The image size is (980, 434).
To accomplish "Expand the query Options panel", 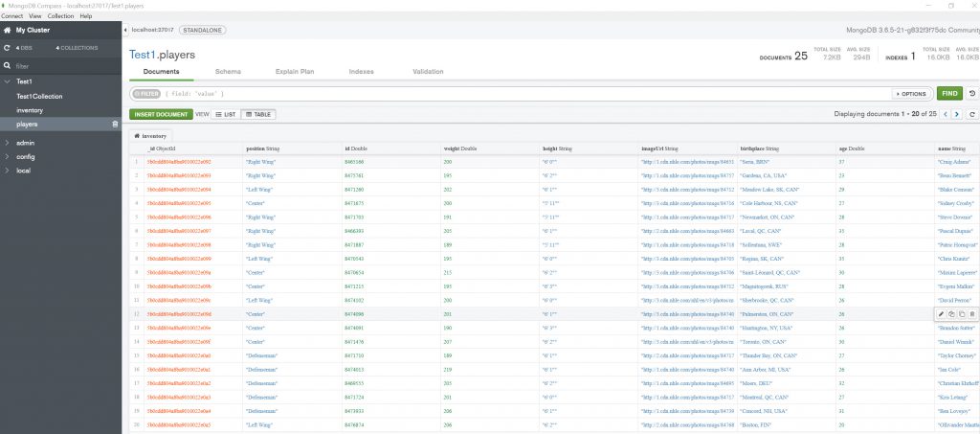I will click(910, 94).
